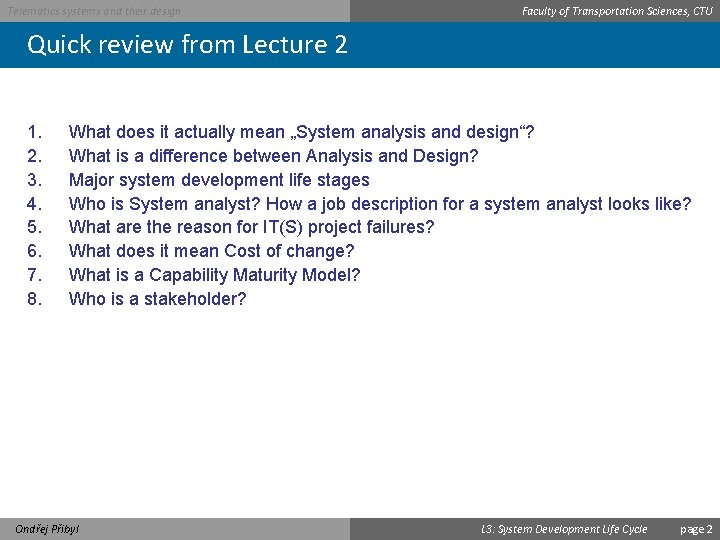
Task: Select the header text 'Telematics systems and their design'
Action: click(x=94, y=11)
